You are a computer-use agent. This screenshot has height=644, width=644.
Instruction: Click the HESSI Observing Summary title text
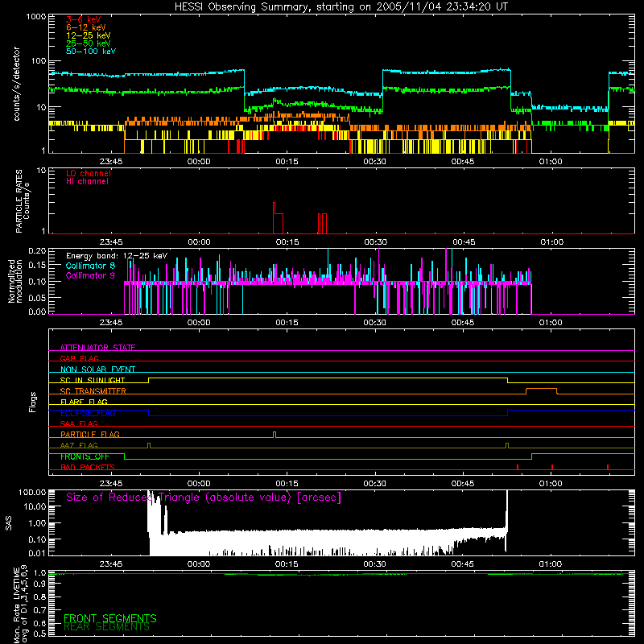[x=341, y=7]
